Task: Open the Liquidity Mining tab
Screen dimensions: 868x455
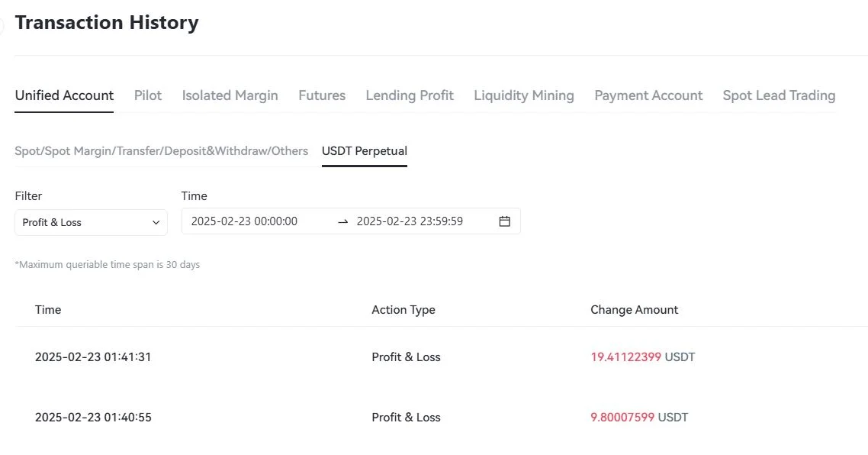Action: click(524, 95)
